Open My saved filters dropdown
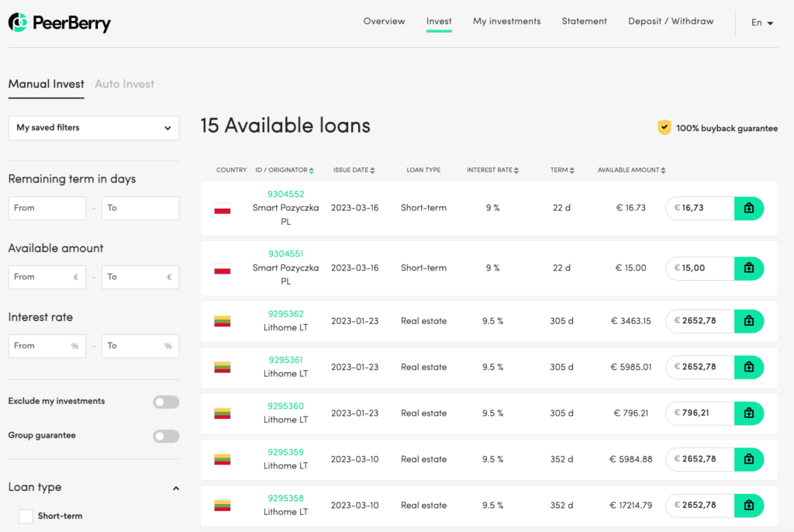The height and width of the screenshot is (532, 794). tap(93, 128)
